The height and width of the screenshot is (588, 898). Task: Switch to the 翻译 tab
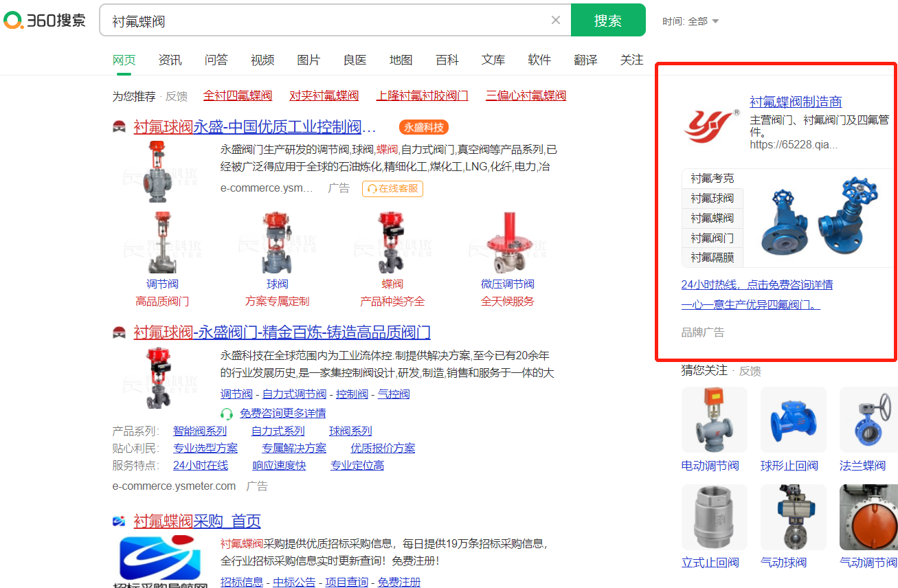point(585,60)
